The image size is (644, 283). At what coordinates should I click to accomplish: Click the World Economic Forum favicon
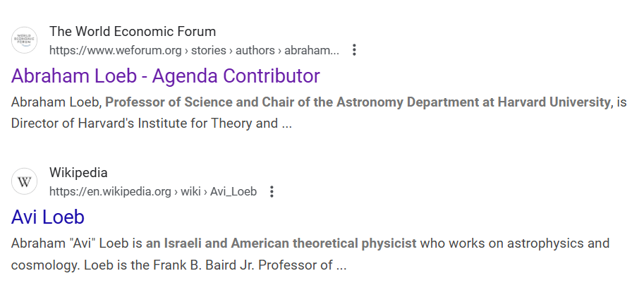click(x=25, y=41)
